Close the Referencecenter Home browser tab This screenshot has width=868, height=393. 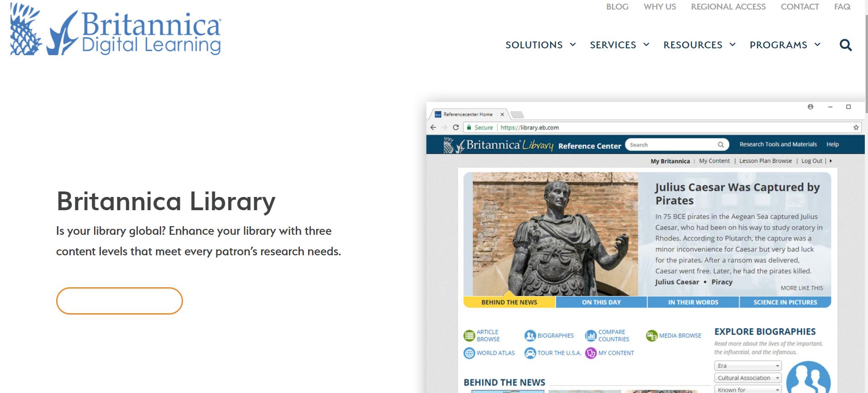click(502, 114)
